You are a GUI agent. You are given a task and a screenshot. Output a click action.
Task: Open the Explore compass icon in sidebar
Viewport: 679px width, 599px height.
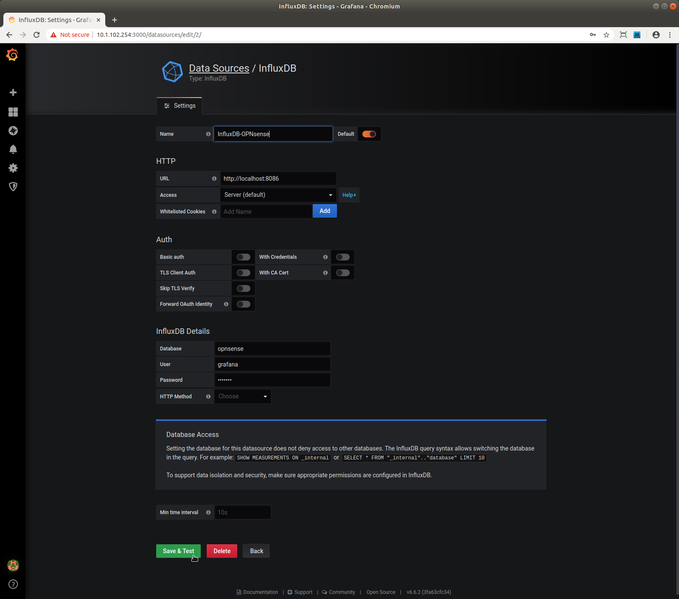point(13,130)
